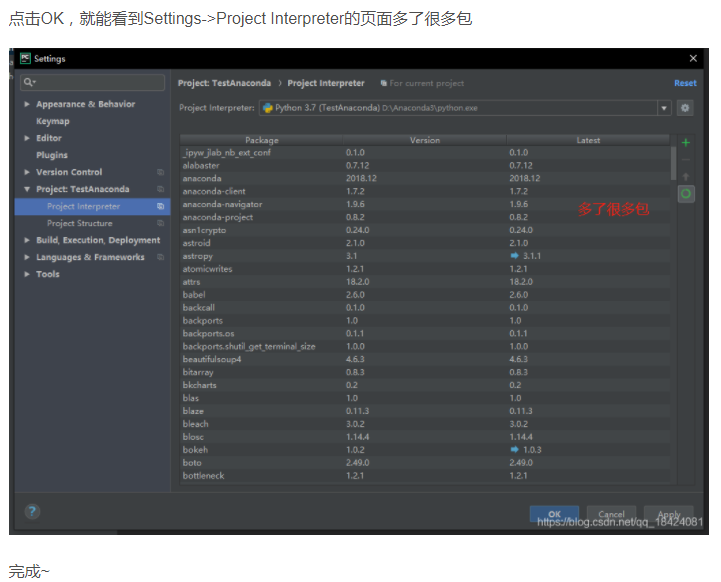Select the beautifulsoup4 package row
Viewport: 721px width, 582px height.
[x=425, y=359]
